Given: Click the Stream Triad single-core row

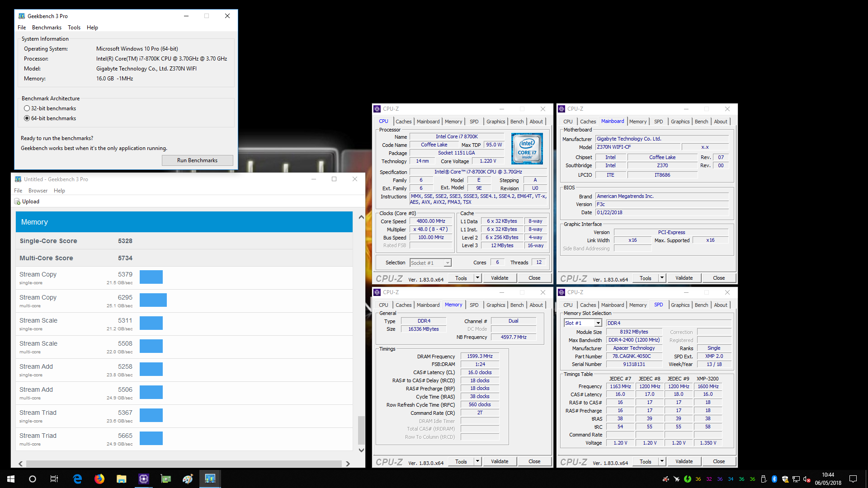Looking at the screenshot, I should click(x=184, y=416).
